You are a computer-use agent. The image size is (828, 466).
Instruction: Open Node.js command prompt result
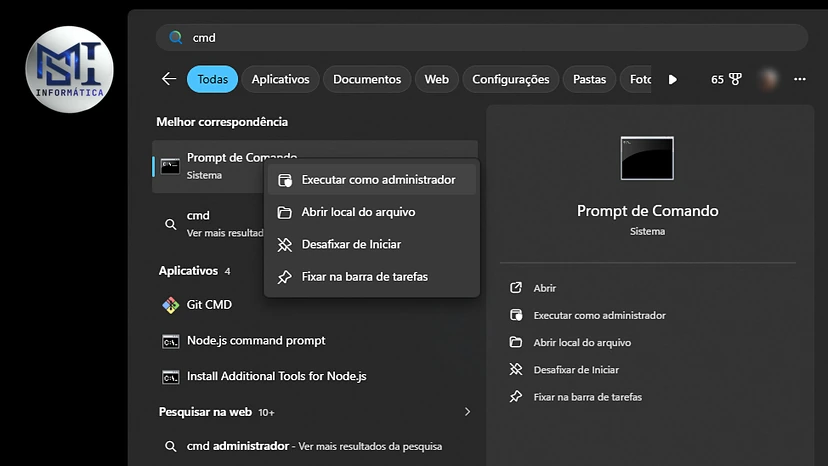pos(315,341)
